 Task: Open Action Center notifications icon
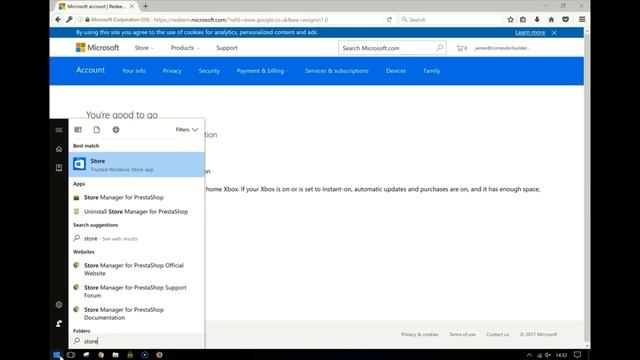(x=577, y=355)
